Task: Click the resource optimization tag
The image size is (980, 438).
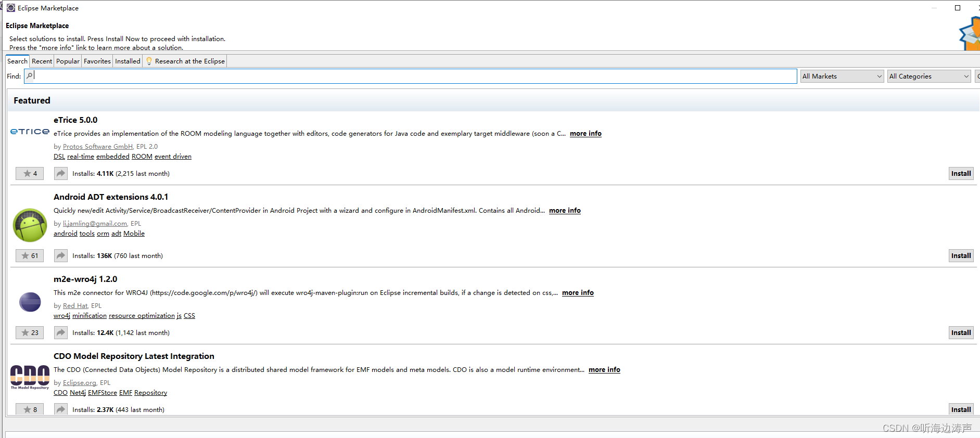Action: pos(142,316)
